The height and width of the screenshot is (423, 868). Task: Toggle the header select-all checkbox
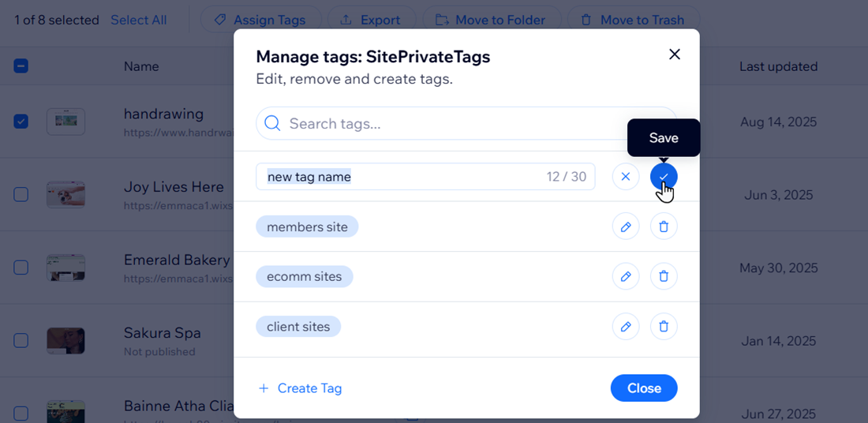point(21,66)
